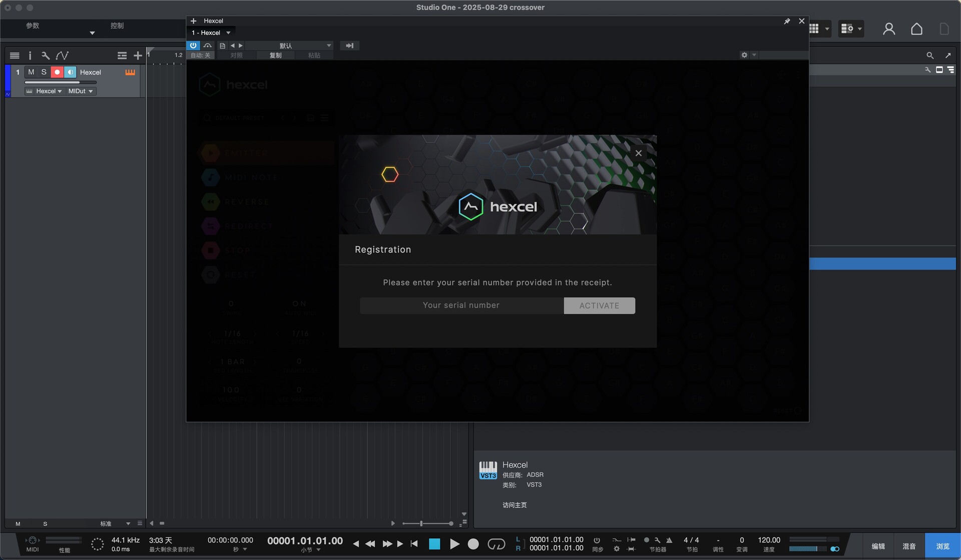Toggle monitor on the Hexcel track
This screenshot has width=961, height=560.
[x=71, y=73]
